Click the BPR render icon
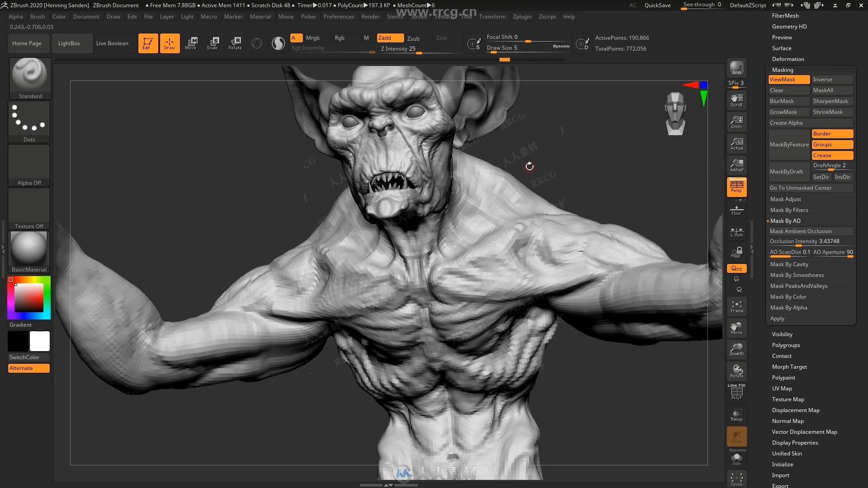Screen dimensions: 868x488 (x=736, y=68)
